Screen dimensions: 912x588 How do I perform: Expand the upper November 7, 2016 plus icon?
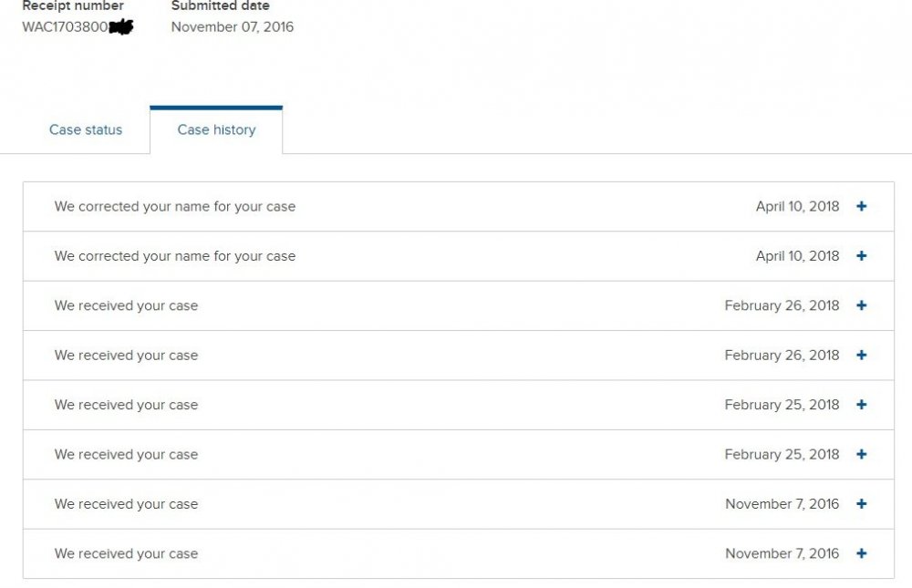(862, 503)
